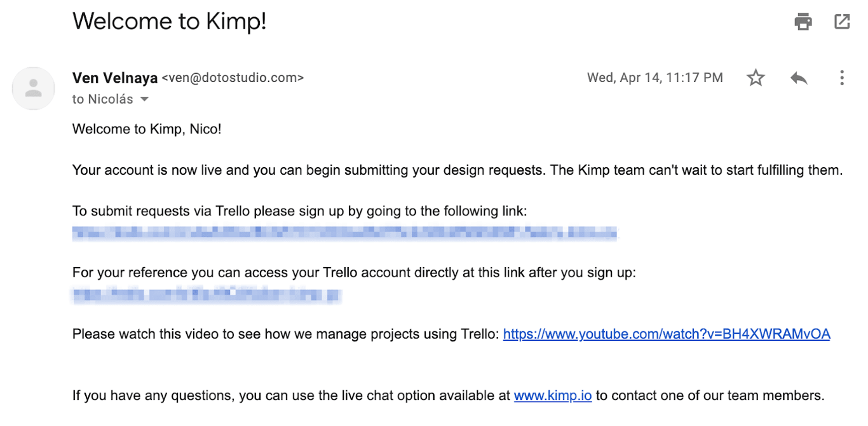Open the blurred Trello account link

[x=207, y=295]
